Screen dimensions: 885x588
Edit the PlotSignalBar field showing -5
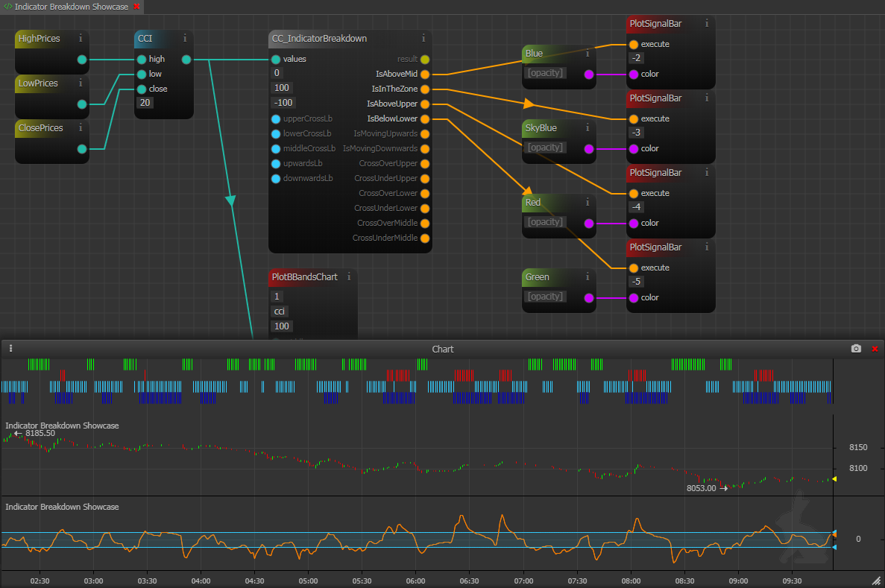(x=636, y=282)
